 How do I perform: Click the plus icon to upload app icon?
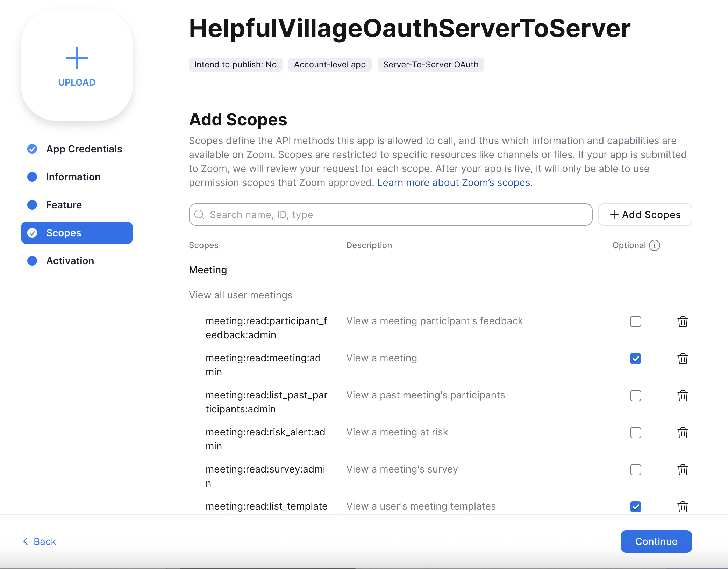[x=77, y=58]
